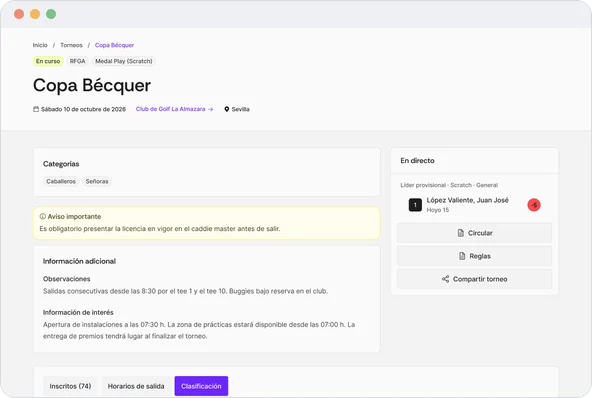The image size is (592, 398).
Task: Click Compartir torneo button
Action: pyautogui.click(x=475, y=279)
